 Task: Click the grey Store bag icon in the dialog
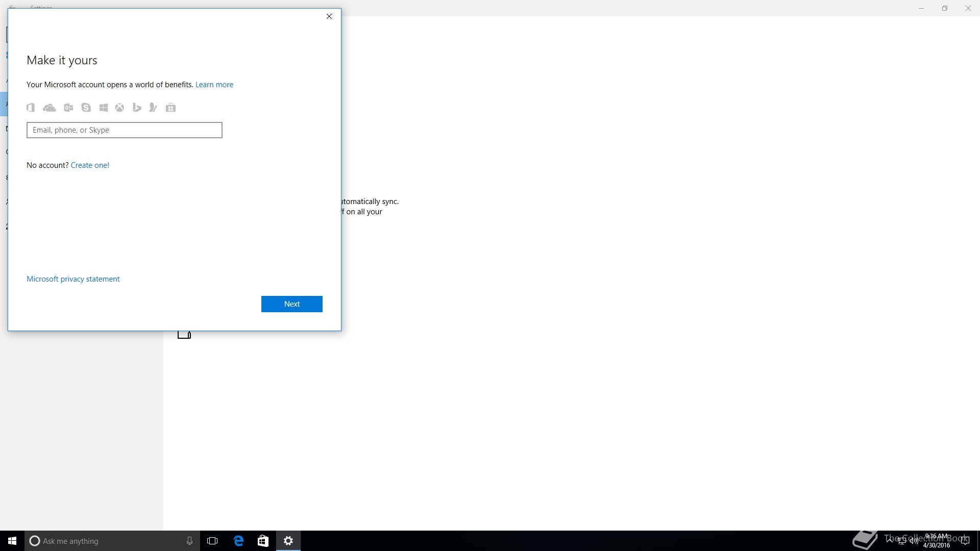coord(171,108)
